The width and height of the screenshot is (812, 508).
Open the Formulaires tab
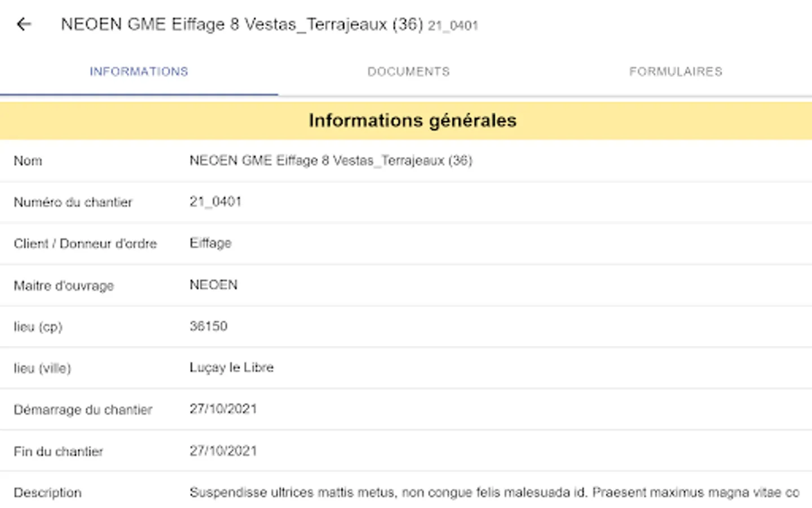click(x=676, y=72)
